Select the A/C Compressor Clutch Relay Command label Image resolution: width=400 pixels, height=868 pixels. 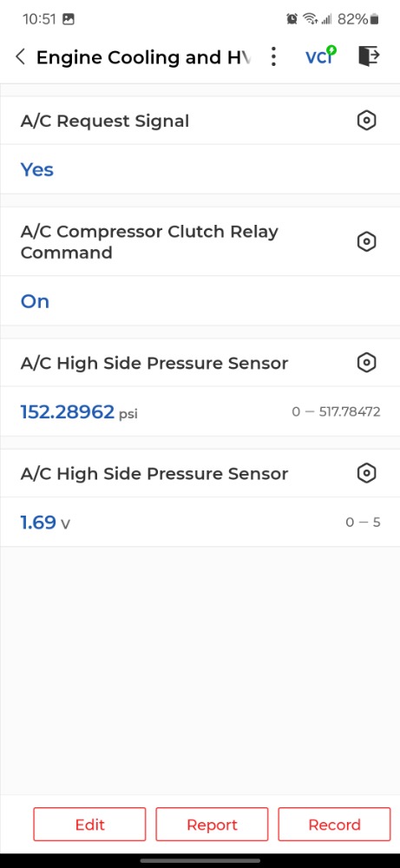coord(149,242)
